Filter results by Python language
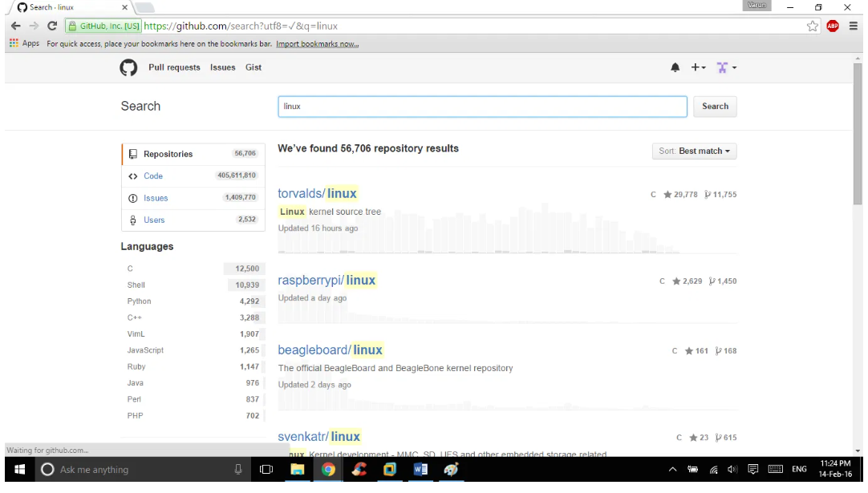The height and width of the screenshot is (493, 868). [x=139, y=301]
